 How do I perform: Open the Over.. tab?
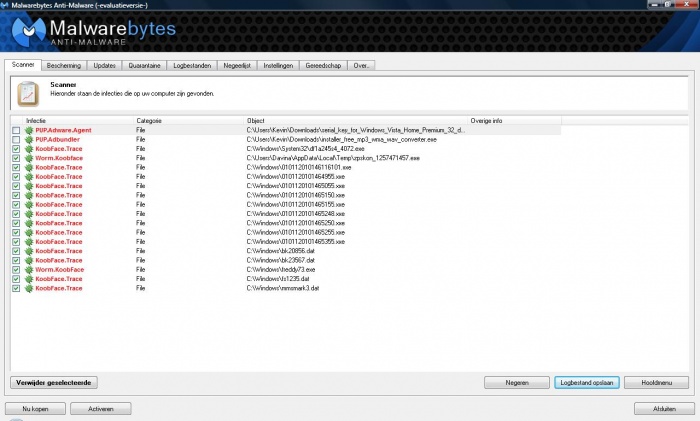[361, 66]
